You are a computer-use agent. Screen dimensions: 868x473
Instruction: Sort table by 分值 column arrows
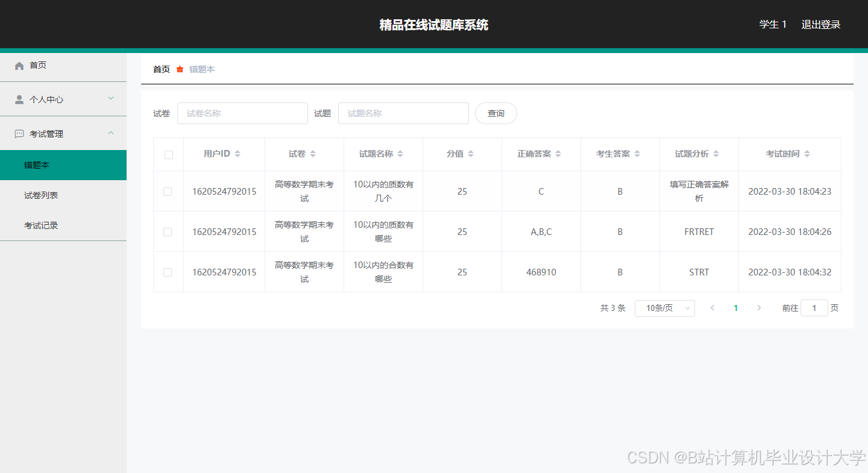pyautogui.click(x=471, y=154)
